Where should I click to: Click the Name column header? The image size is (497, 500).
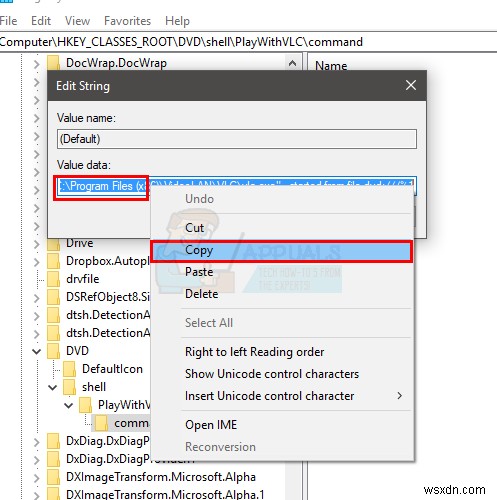[x=331, y=66]
